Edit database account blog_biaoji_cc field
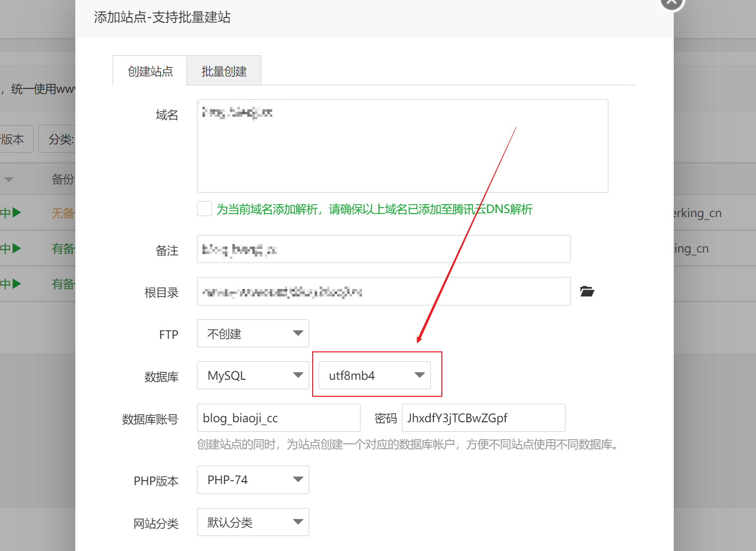 (x=278, y=418)
